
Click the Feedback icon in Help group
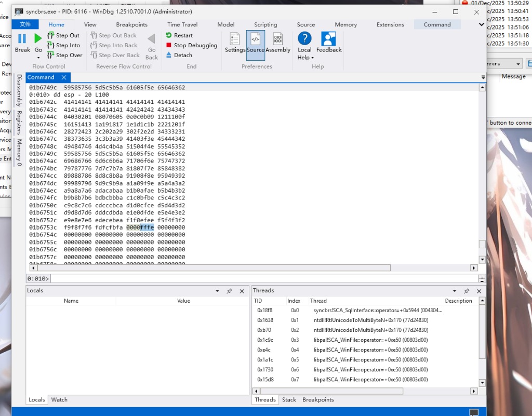point(328,40)
